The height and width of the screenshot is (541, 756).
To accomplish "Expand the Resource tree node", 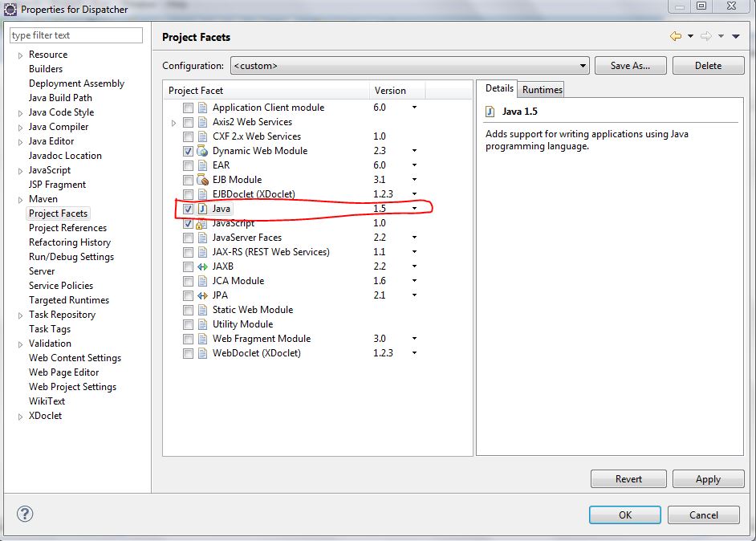I will pyautogui.click(x=20, y=55).
